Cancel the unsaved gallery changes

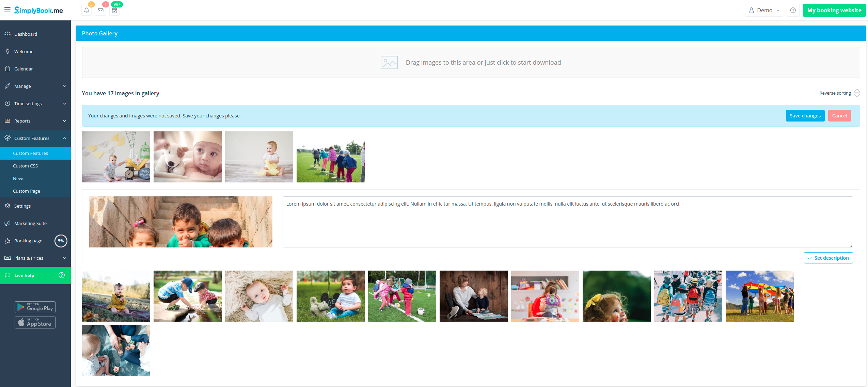(x=839, y=116)
